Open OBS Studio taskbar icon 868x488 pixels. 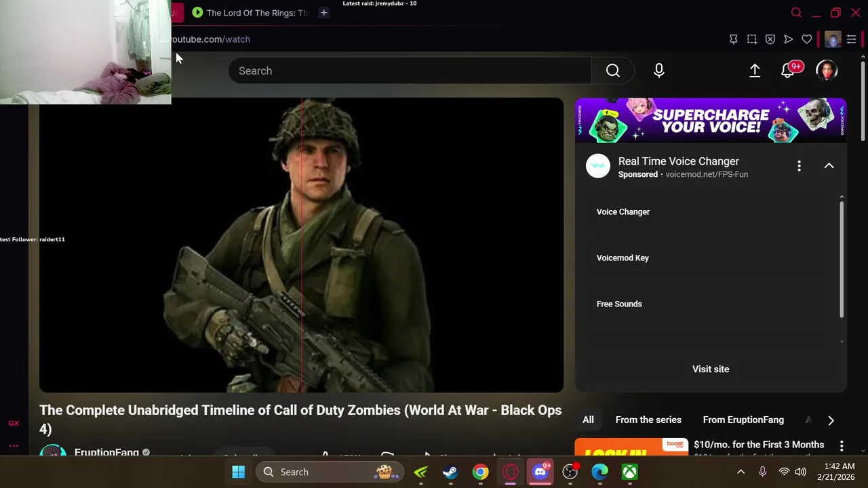[570, 472]
